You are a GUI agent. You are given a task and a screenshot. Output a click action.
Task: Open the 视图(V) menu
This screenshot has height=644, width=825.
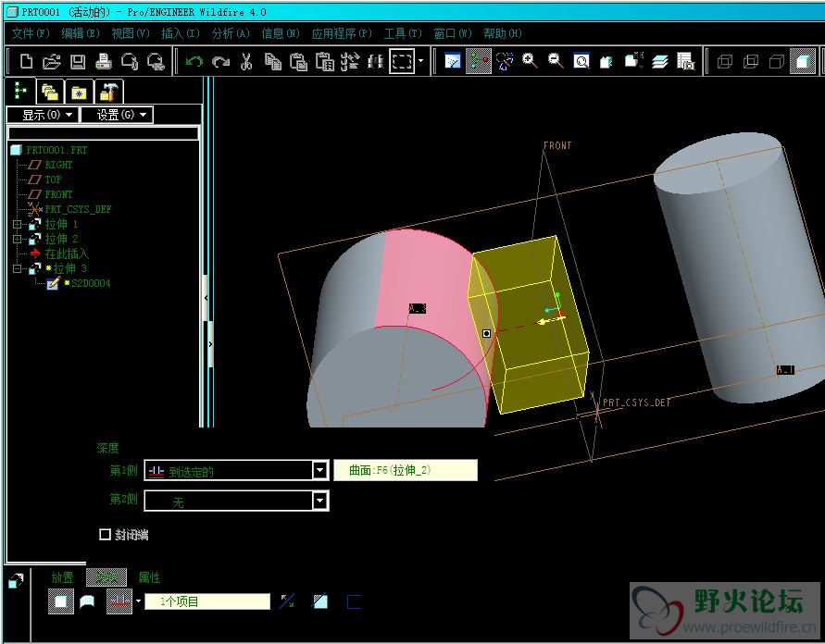point(131,33)
